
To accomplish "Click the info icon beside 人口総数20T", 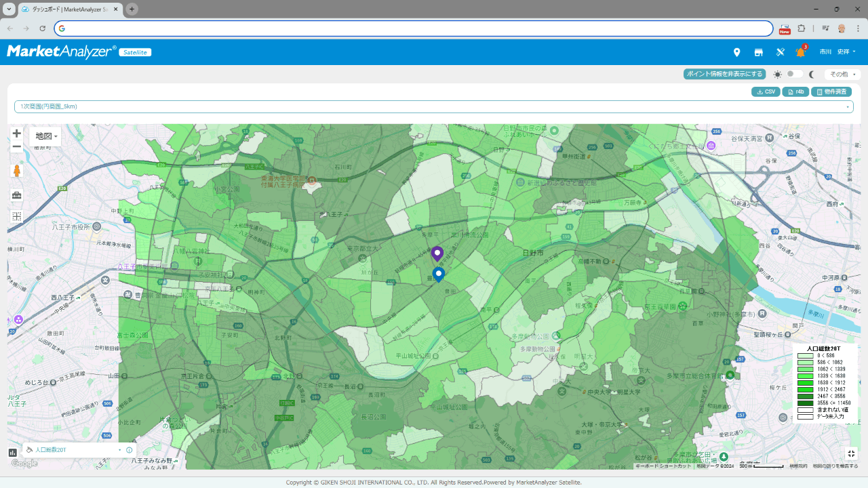I will (x=129, y=450).
